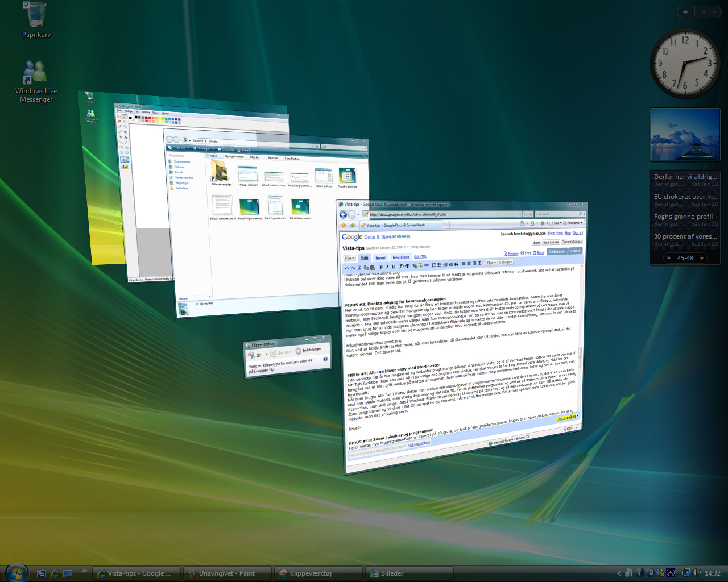The height and width of the screenshot is (582, 728).
Task: Click the 'Foghs grønne profil' news headline
Action: pyautogui.click(x=683, y=217)
